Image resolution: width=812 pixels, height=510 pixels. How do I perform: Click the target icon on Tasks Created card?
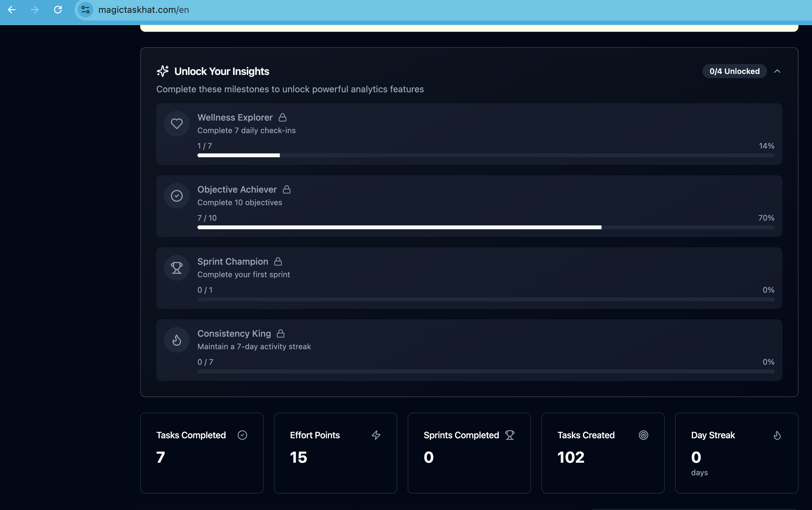click(x=643, y=435)
